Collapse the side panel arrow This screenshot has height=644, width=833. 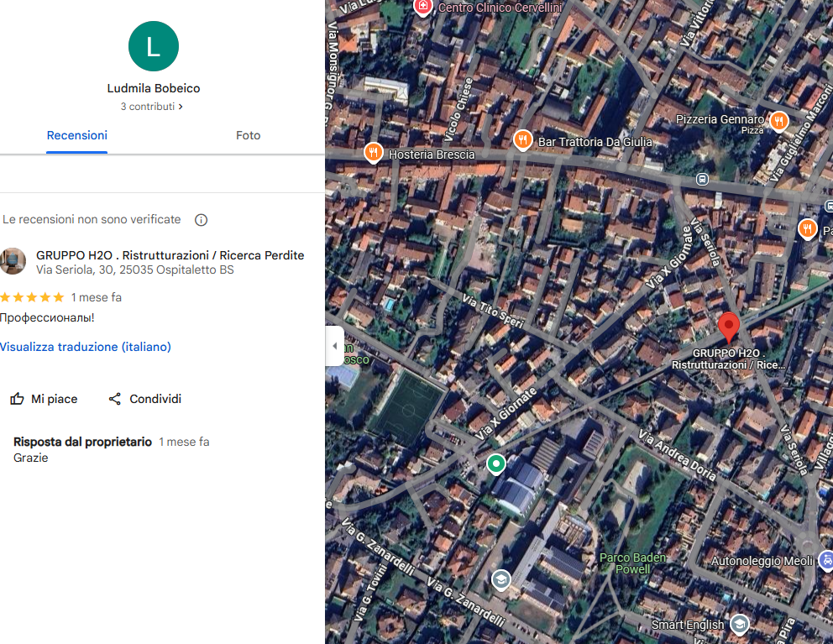[335, 346]
